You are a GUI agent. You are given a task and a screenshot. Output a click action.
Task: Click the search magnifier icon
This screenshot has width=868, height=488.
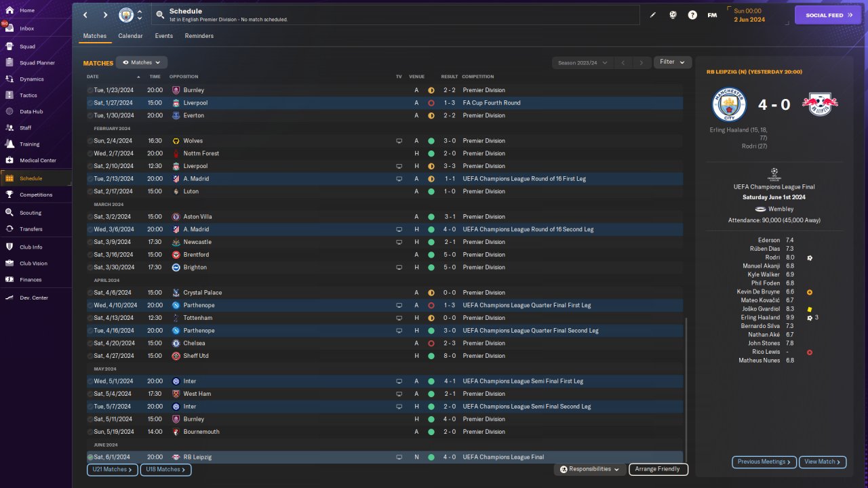click(159, 15)
